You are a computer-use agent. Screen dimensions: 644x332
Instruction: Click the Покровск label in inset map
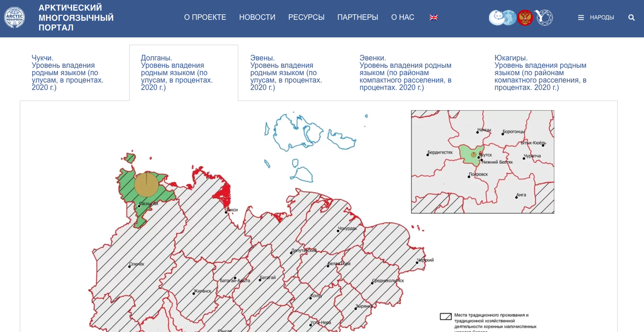coord(478,174)
